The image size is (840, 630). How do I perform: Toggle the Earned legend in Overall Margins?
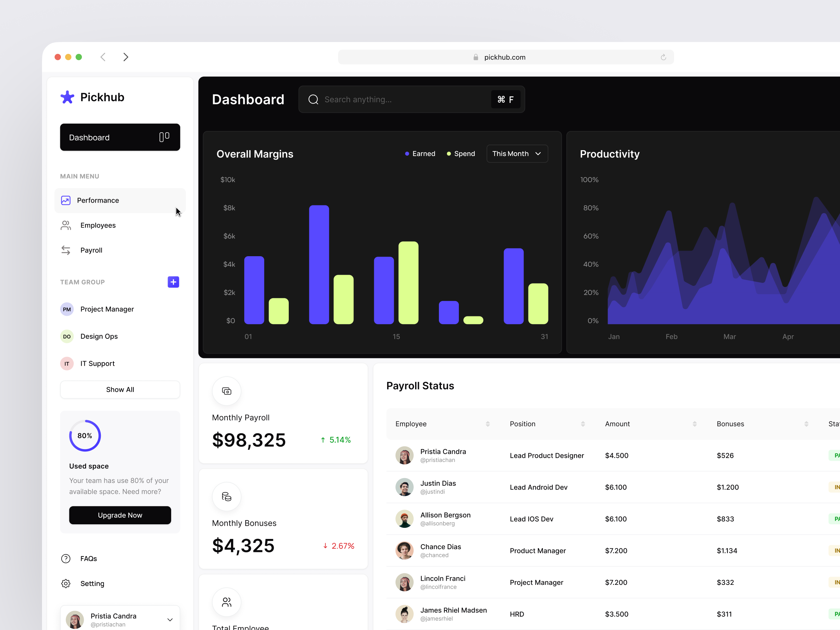[420, 153]
